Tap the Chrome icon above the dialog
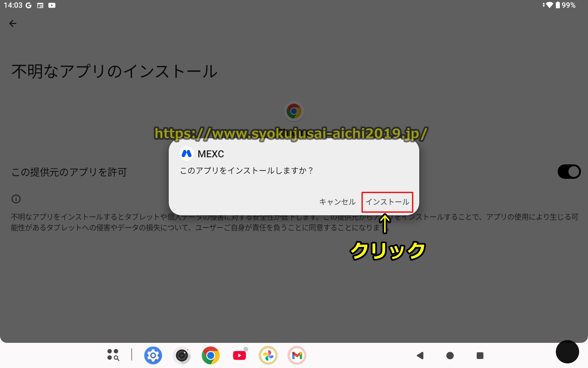 click(x=294, y=111)
